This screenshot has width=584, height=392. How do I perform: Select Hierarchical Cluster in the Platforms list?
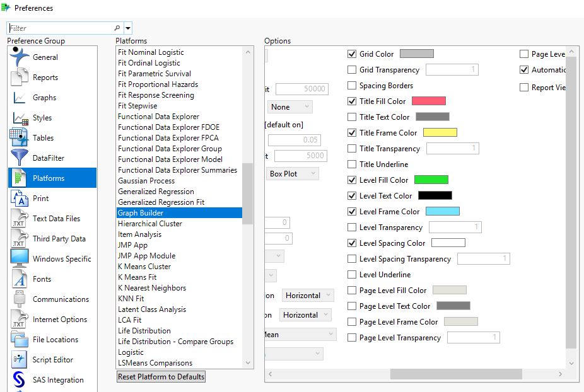tap(149, 223)
